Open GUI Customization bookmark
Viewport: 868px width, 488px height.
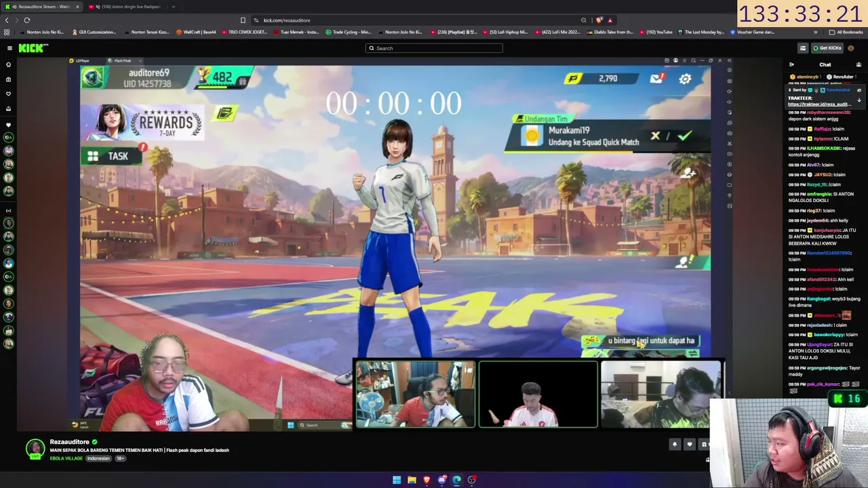click(94, 32)
